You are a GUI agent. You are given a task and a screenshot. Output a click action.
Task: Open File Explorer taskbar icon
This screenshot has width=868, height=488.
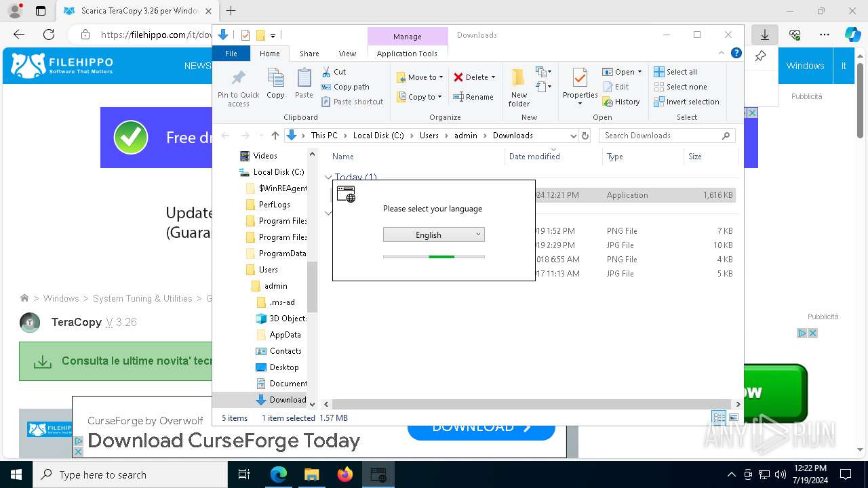point(312,474)
